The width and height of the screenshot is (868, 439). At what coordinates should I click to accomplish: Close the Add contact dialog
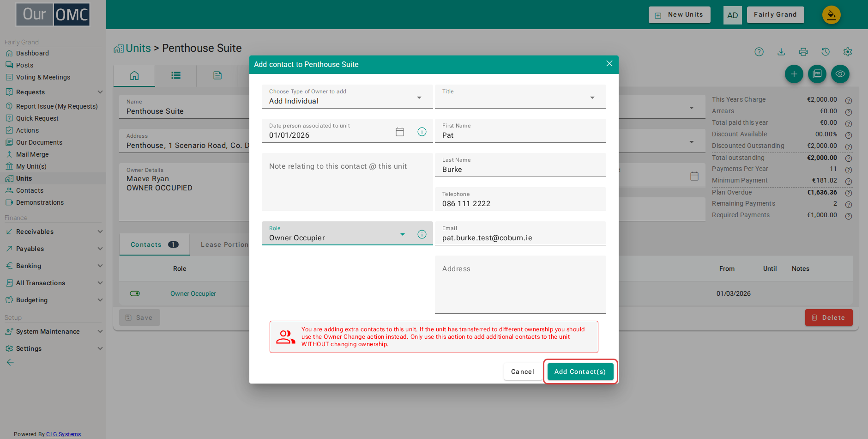(x=609, y=63)
